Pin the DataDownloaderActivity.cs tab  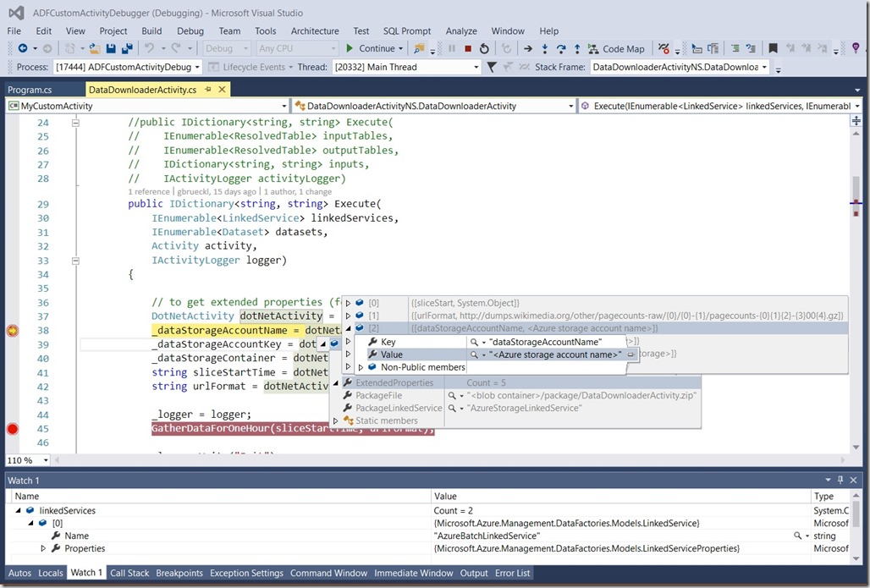(x=208, y=90)
